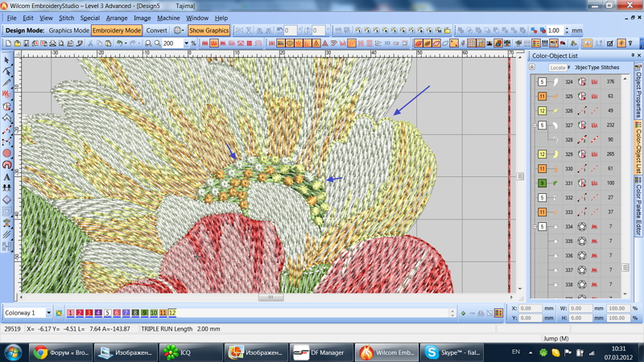Click the Undo arrow icon
The width and height of the screenshot is (644, 362).
[119, 43]
